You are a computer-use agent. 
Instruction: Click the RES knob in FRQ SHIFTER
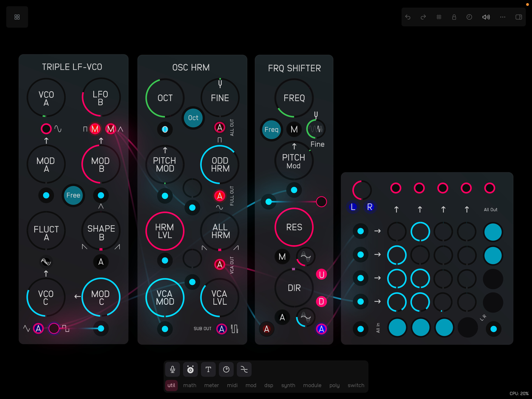tap(294, 227)
